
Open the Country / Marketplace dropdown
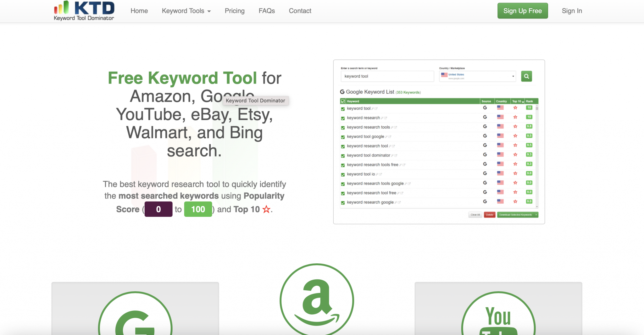tap(513, 76)
